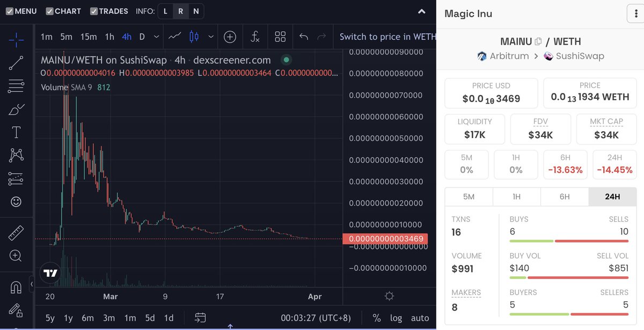The width and height of the screenshot is (644, 330).
Task: Open the line chart style option
Action: [174, 37]
